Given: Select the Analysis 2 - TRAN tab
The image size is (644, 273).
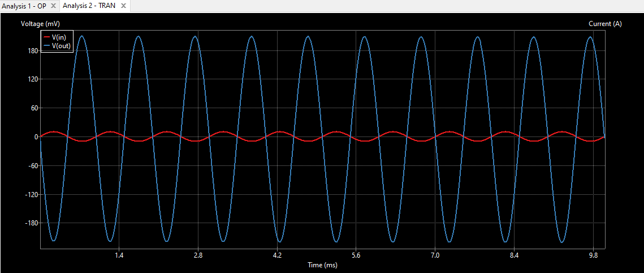Looking at the screenshot, I should tap(89, 6).
